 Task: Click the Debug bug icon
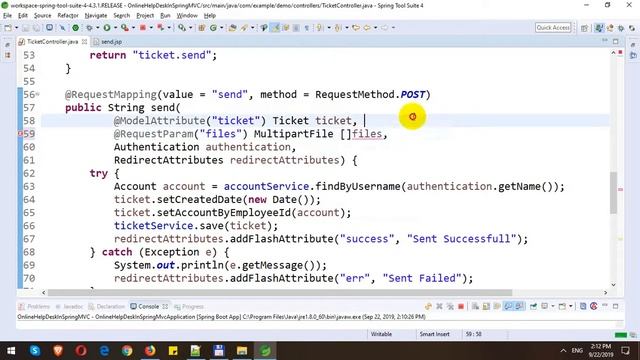89,28
